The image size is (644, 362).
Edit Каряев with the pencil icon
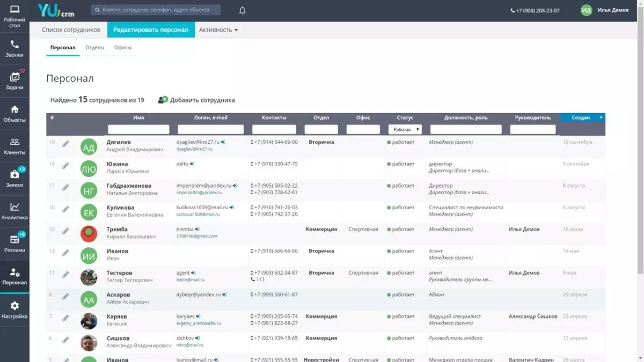65,318
